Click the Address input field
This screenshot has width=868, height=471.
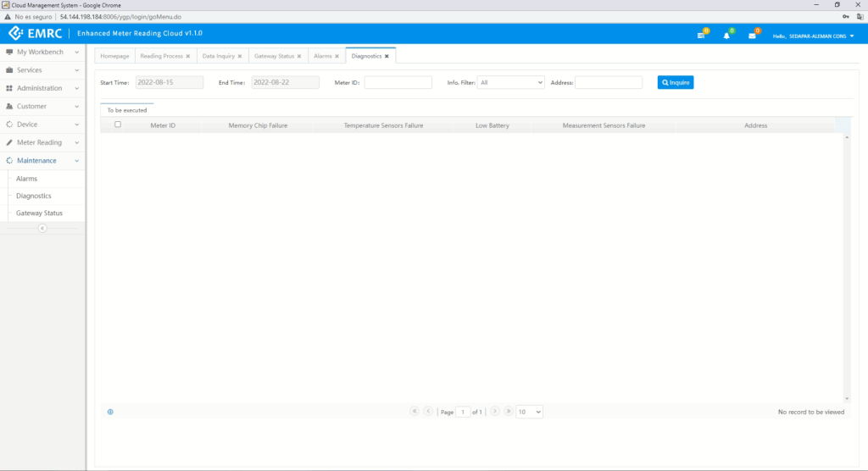(609, 82)
